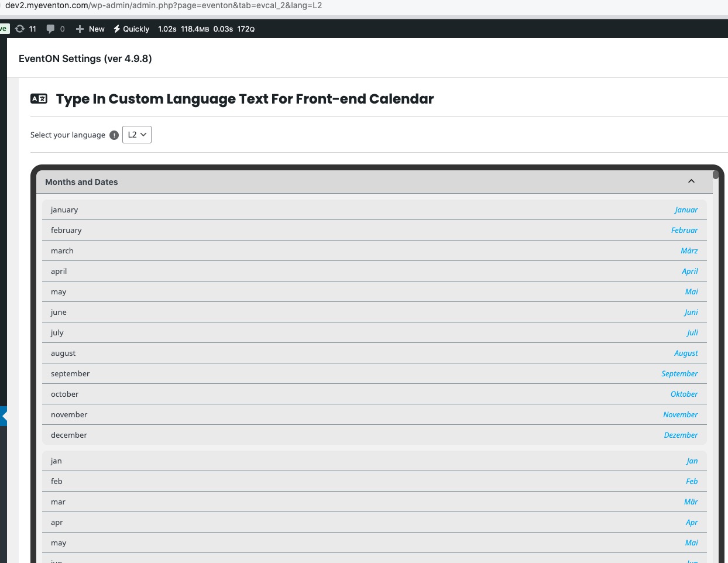Edit the Januar translation value

coord(686,210)
